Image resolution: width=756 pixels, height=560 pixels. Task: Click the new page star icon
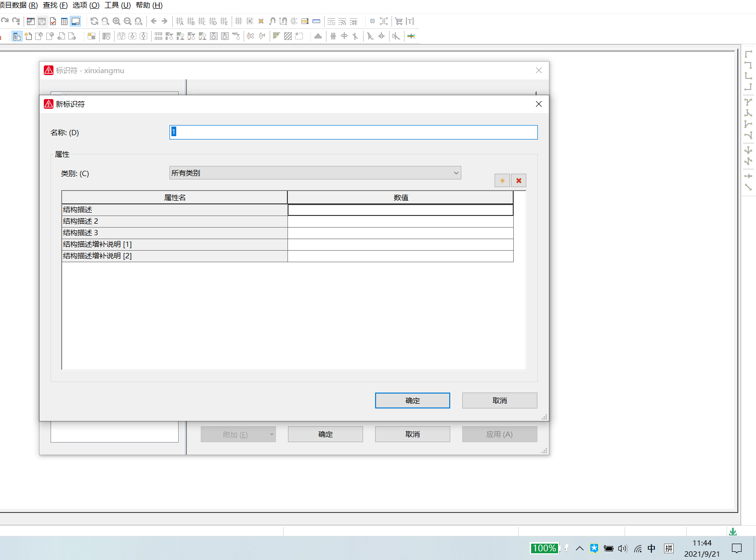pos(28,36)
